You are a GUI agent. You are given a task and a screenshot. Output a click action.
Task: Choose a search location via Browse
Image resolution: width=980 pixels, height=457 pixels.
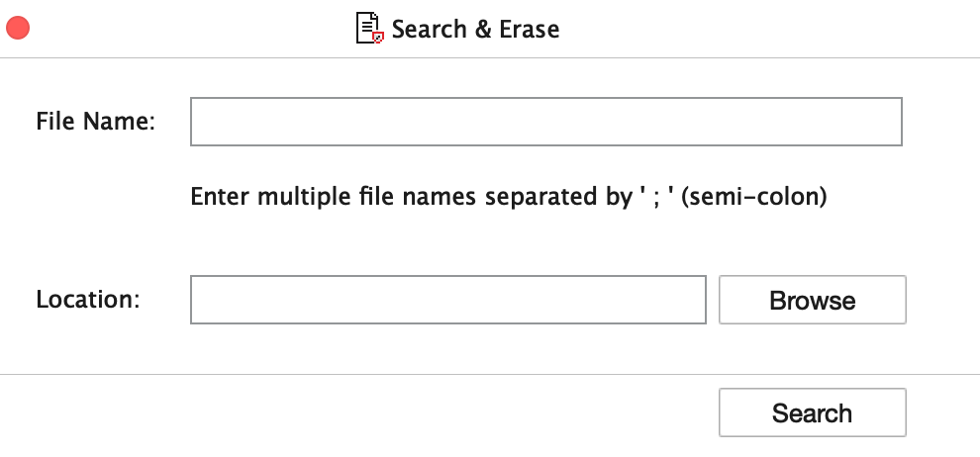(x=813, y=300)
